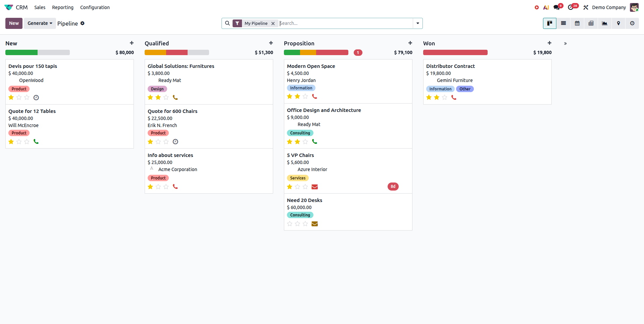Expand the folded column arrows
644x324 pixels.
tap(565, 43)
